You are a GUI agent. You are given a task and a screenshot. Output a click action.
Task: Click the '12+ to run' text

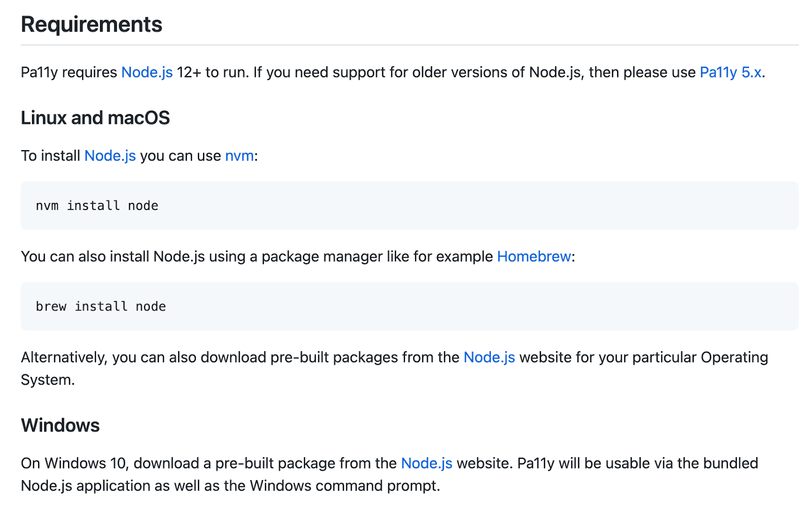212,73
